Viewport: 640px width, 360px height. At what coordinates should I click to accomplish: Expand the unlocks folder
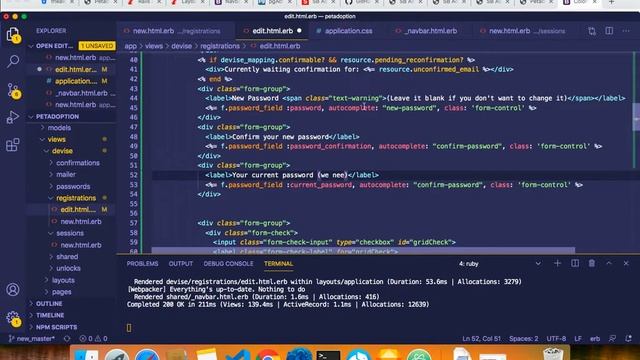(68, 268)
